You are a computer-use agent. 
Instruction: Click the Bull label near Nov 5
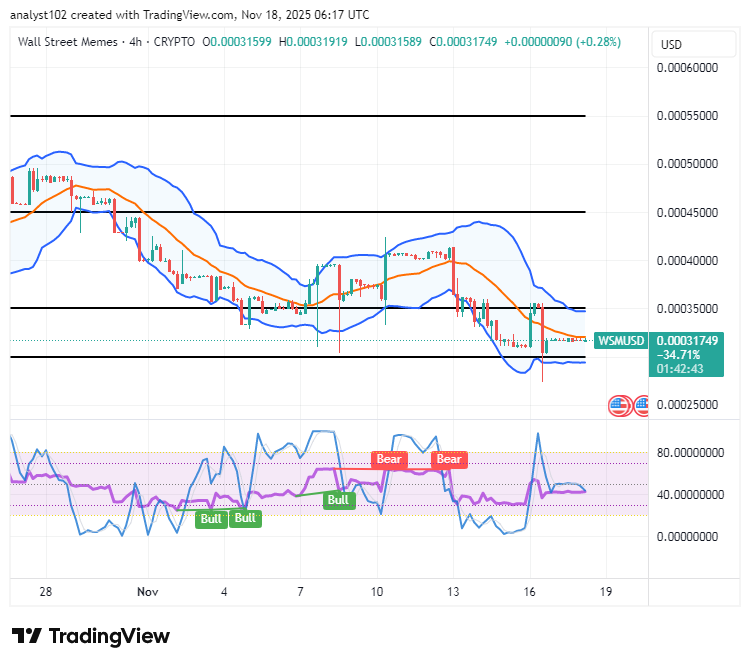coord(245,518)
